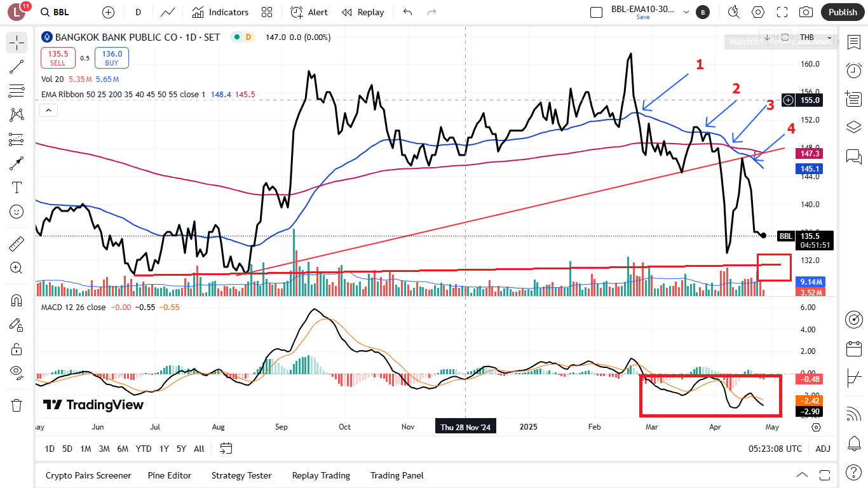Collapse the bottom panel with the chevron
Viewport: 868px width, 488px height.
802,475
